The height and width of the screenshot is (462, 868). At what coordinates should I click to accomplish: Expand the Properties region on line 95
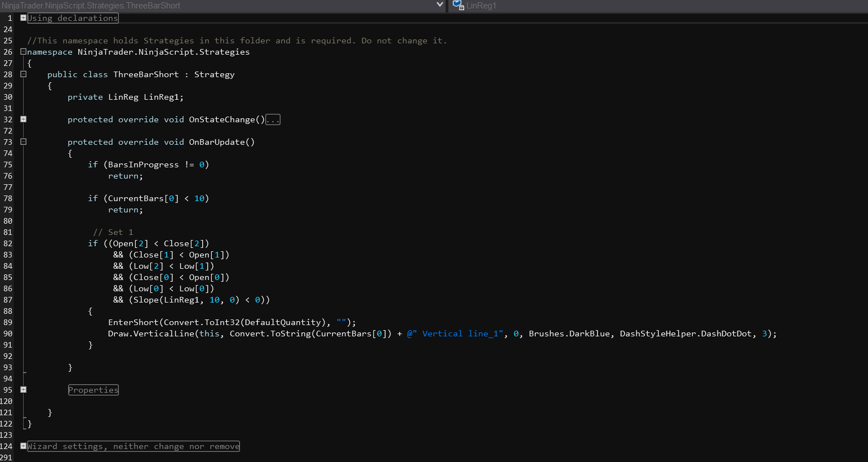(x=23, y=389)
